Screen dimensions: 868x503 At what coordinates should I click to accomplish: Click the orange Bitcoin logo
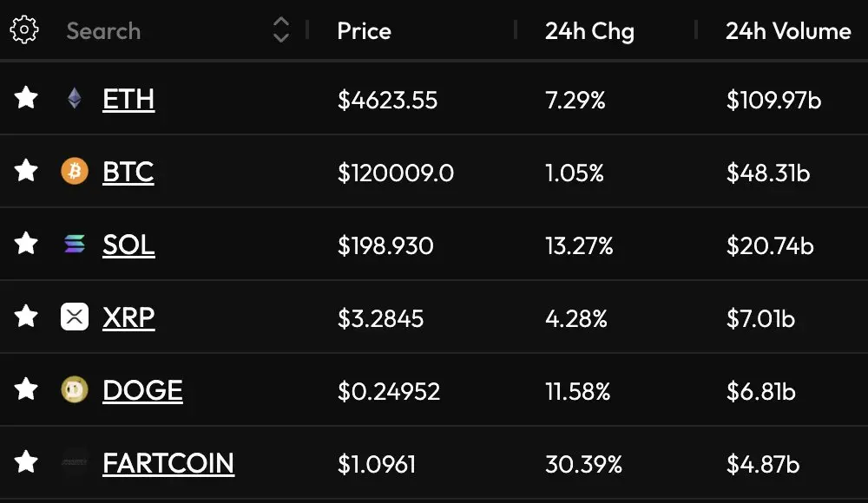pyautogui.click(x=74, y=171)
